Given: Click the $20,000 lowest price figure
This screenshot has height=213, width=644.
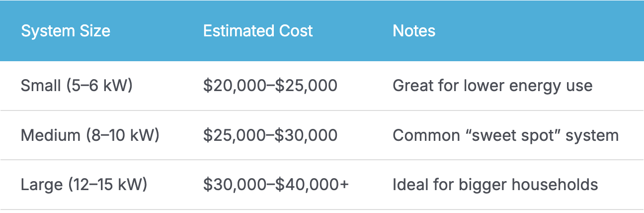Looking at the screenshot, I should point(234,86).
